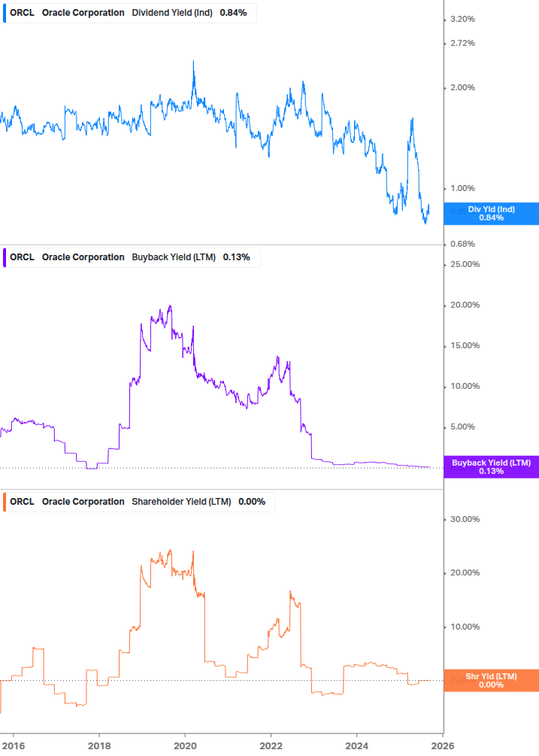Click the 2.00% axis label on dividend chart
The image size is (539, 756).
point(462,88)
